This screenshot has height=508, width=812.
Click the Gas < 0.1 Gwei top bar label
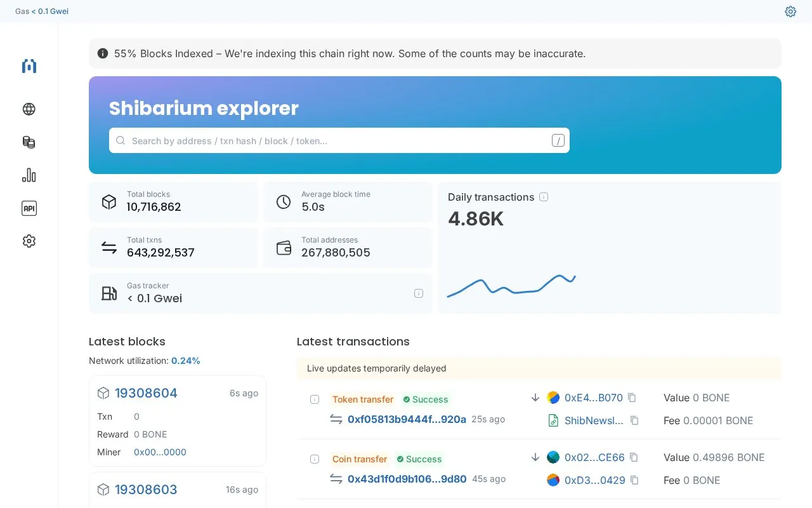coord(42,11)
